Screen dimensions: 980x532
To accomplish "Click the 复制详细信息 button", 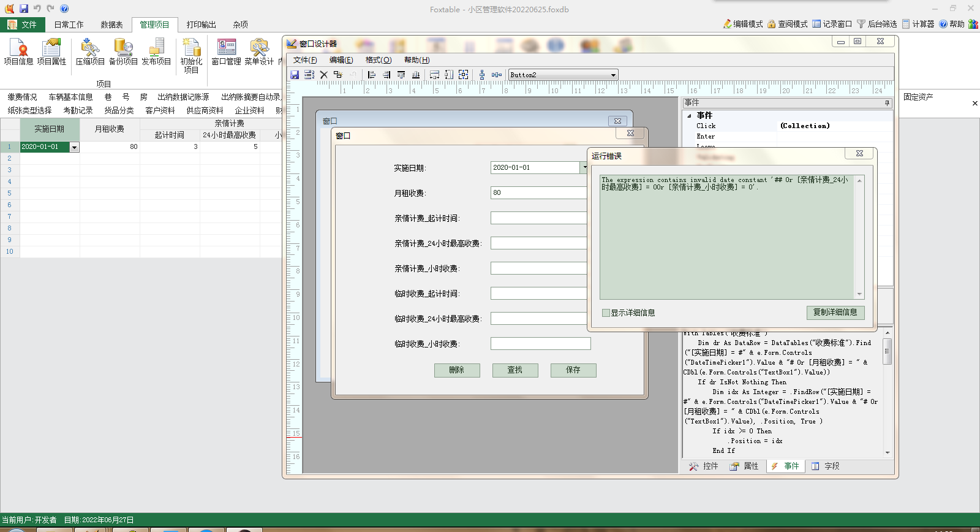I will pyautogui.click(x=835, y=313).
